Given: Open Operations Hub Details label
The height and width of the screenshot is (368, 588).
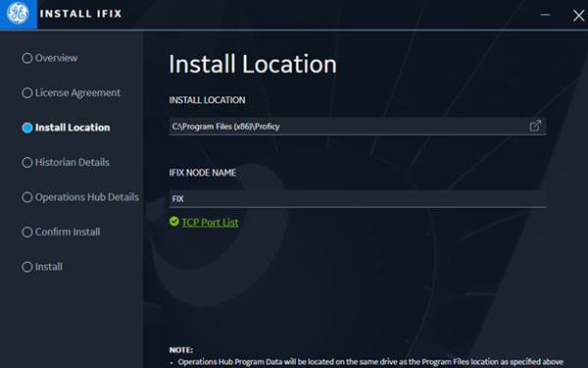Looking at the screenshot, I should coord(87,197).
